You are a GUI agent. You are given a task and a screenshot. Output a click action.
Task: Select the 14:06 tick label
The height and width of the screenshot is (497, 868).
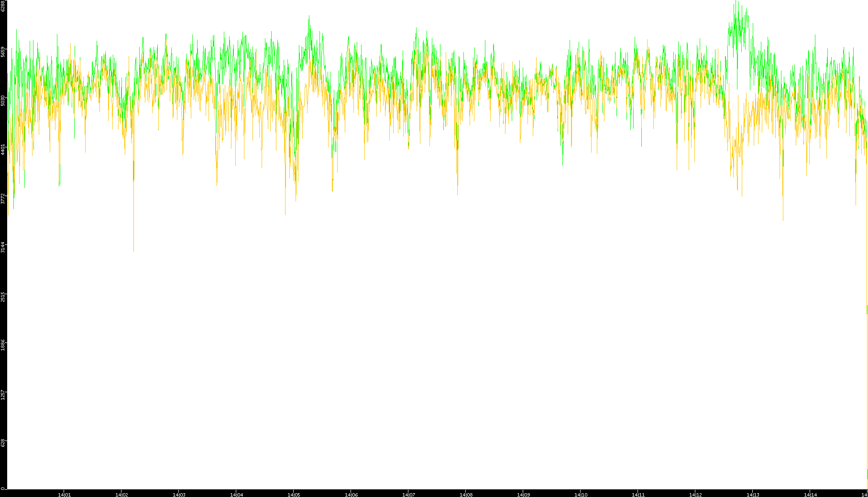click(x=351, y=495)
